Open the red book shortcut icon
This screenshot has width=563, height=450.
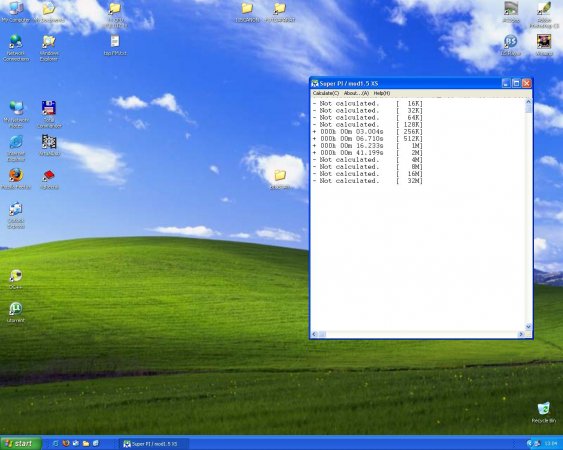tap(49, 180)
